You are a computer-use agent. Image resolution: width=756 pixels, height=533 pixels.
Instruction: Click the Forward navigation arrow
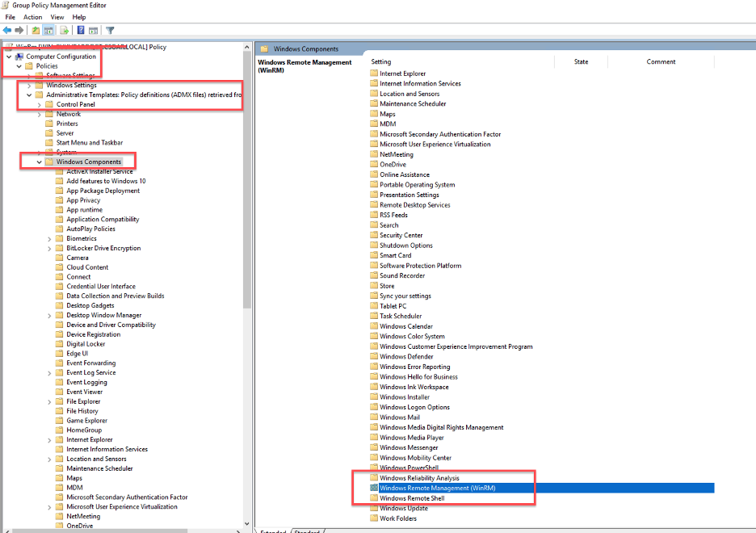tap(19, 30)
